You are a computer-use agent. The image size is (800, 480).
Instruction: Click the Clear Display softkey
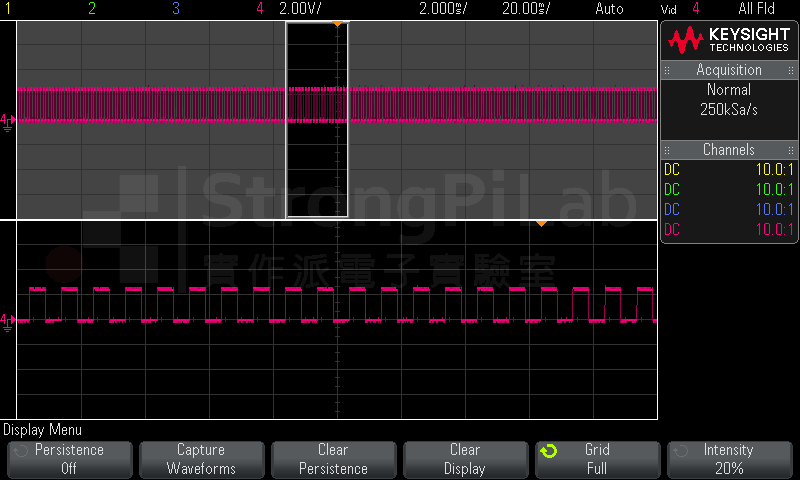point(465,459)
